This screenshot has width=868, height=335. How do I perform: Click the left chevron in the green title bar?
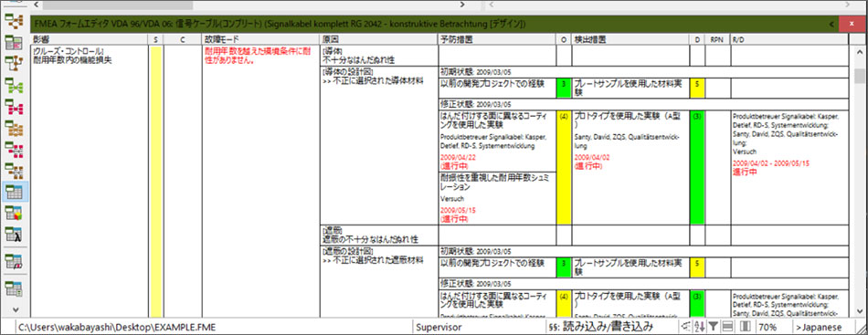pos(831,25)
